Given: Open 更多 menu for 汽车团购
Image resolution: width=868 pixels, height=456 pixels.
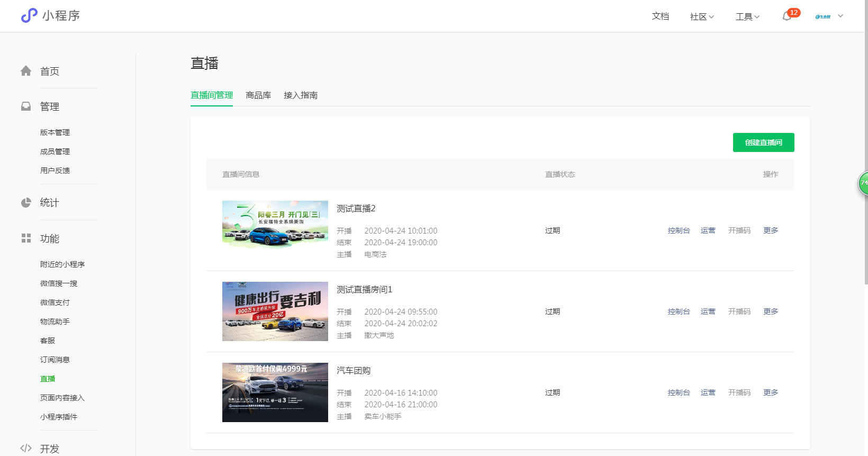Looking at the screenshot, I should 771,392.
